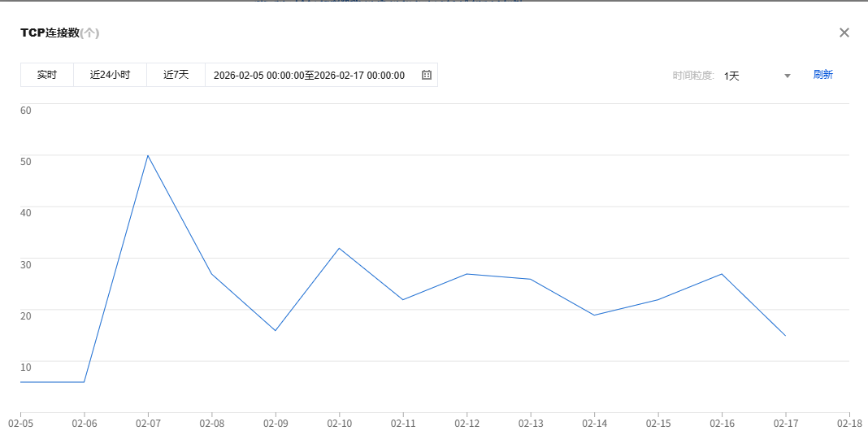
Task: Click the data point at 02-12
Action: click(x=467, y=274)
